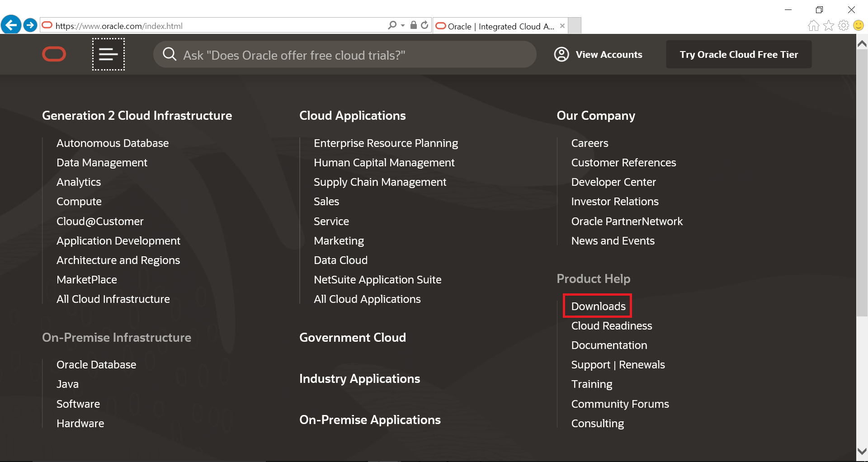Click the smiley feedback icon
The width and height of the screenshot is (868, 462).
[859, 25]
